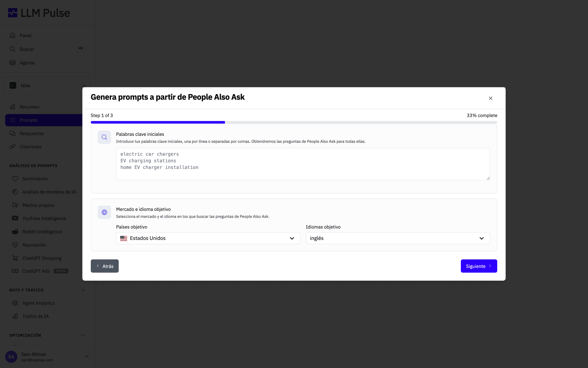Collapse the Optimización section
The width and height of the screenshot is (588, 368).
[83, 335]
